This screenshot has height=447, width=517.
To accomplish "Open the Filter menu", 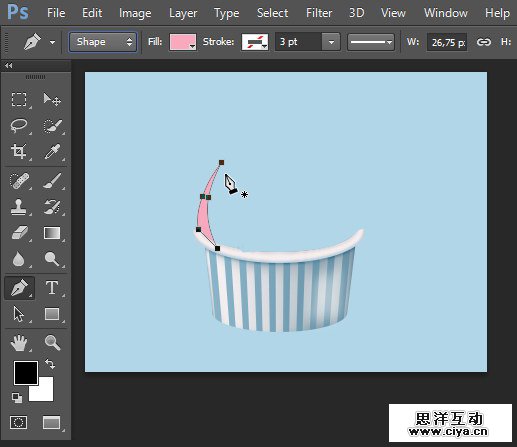I will 319,13.
